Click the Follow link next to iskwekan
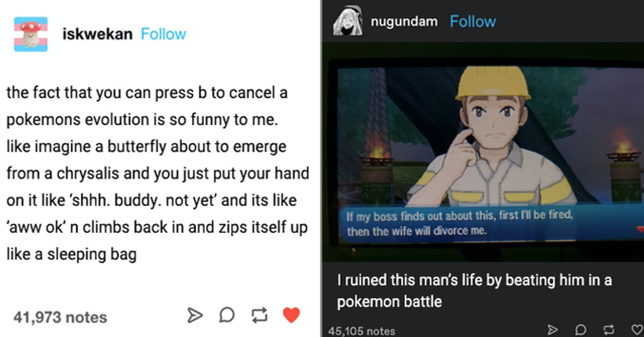Viewport: 644px width, 337px height. coord(163,34)
